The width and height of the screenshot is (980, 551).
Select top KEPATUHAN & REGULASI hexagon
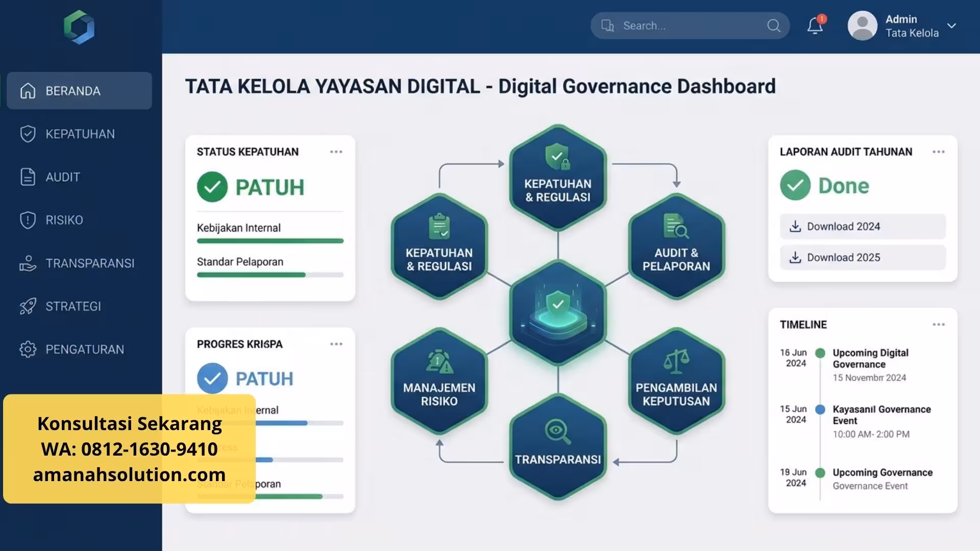558,178
